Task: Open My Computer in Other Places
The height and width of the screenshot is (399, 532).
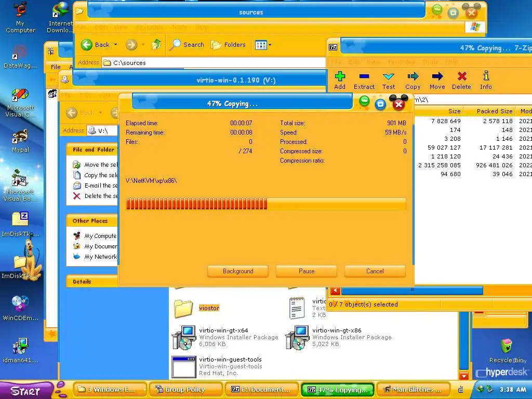Action: (95, 236)
